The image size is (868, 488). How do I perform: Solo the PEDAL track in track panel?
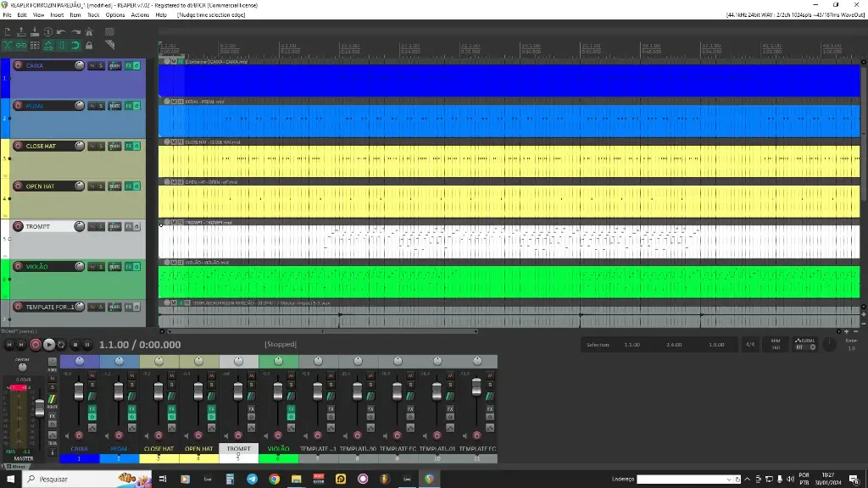[x=102, y=106]
